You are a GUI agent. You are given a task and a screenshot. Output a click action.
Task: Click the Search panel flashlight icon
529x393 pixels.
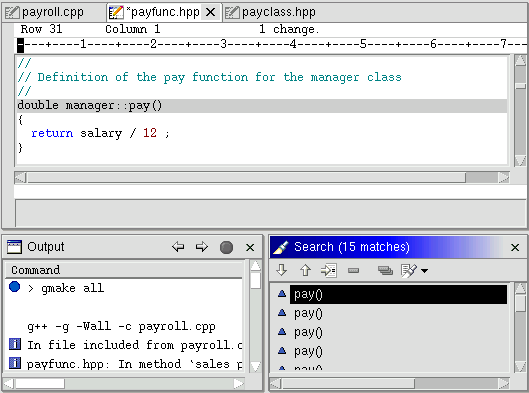click(x=281, y=247)
